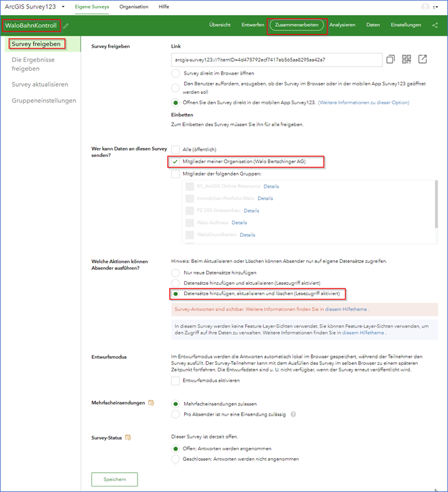Select Datensätze hinzufügen und aktualisieren
Viewport: 448px width, 492px height.
[175, 283]
